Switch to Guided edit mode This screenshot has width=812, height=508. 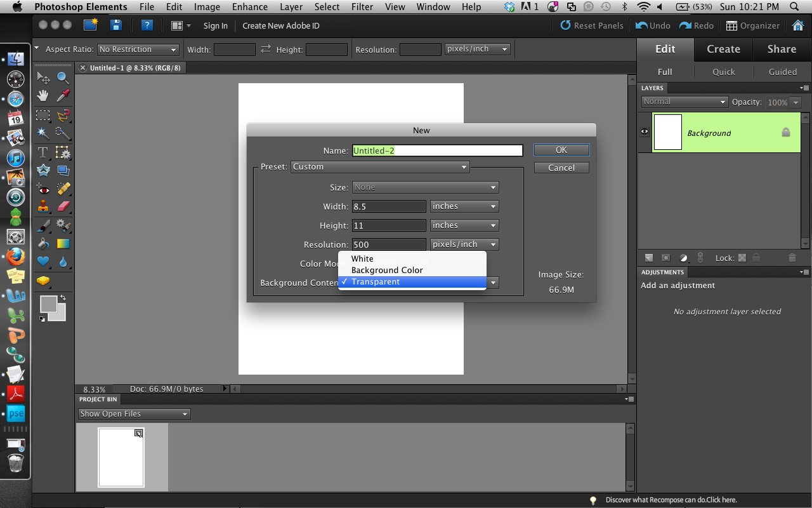tap(783, 72)
